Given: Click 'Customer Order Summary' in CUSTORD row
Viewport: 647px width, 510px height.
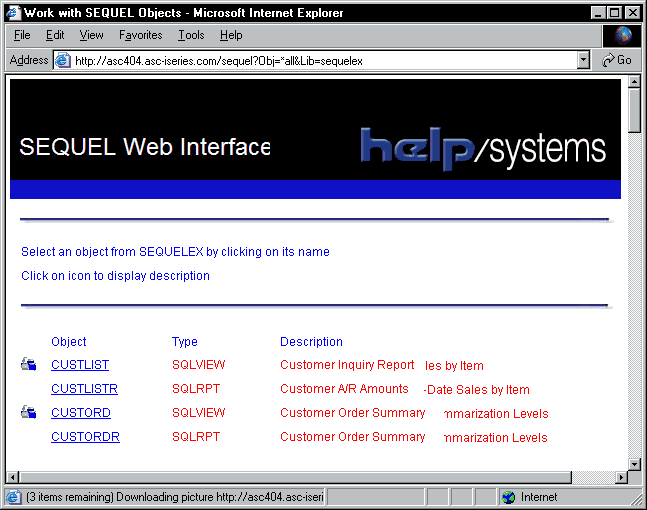Looking at the screenshot, I should click(x=352, y=413).
